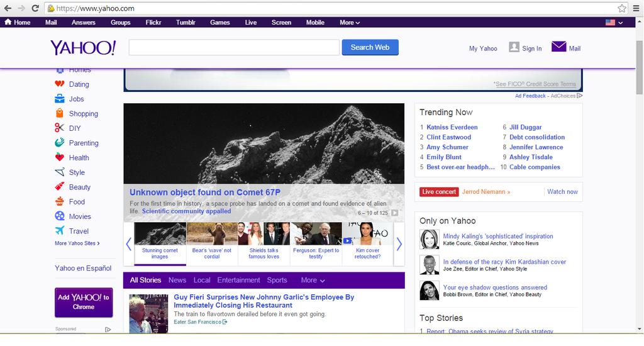The image size is (644, 346).
Task: Click the Yahoo logo
Action: pyautogui.click(x=84, y=48)
